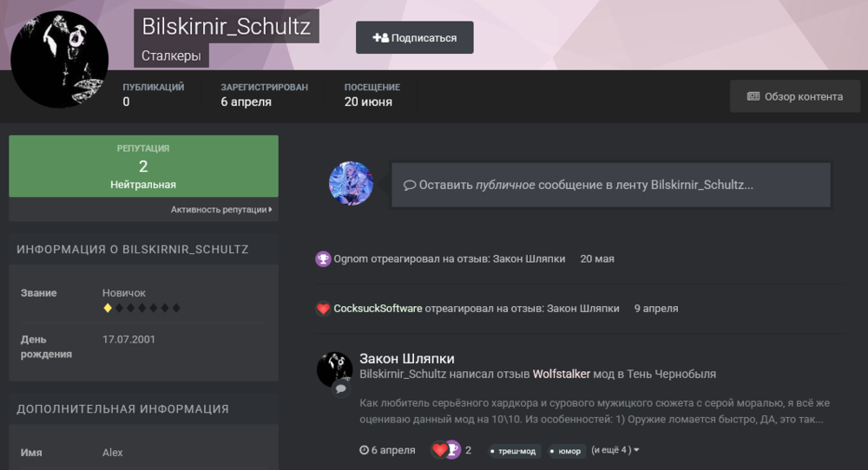Click the green Репутация reputation block

click(x=143, y=166)
